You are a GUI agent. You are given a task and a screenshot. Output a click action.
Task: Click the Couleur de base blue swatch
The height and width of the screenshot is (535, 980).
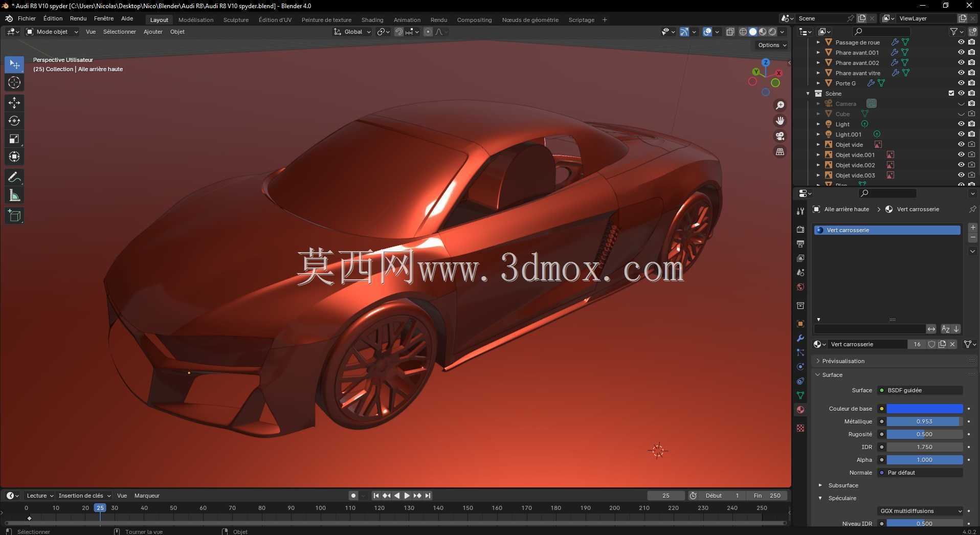point(925,409)
